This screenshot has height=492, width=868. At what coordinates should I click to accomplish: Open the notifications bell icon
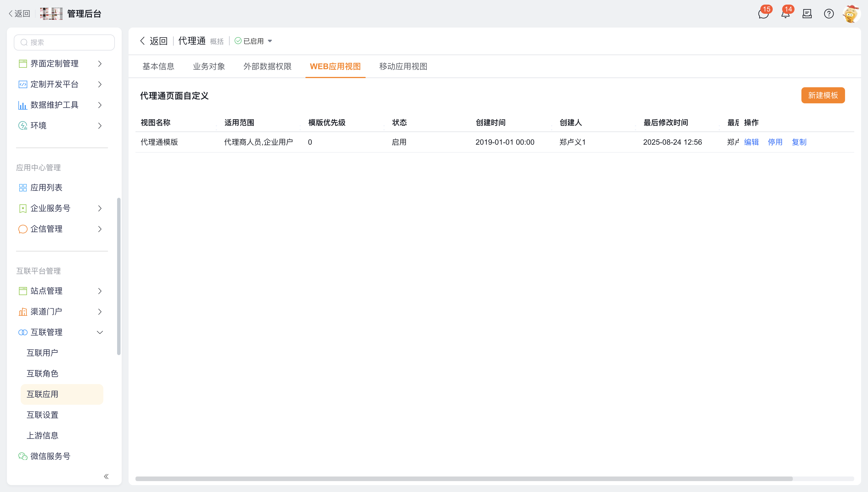tap(785, 14)
